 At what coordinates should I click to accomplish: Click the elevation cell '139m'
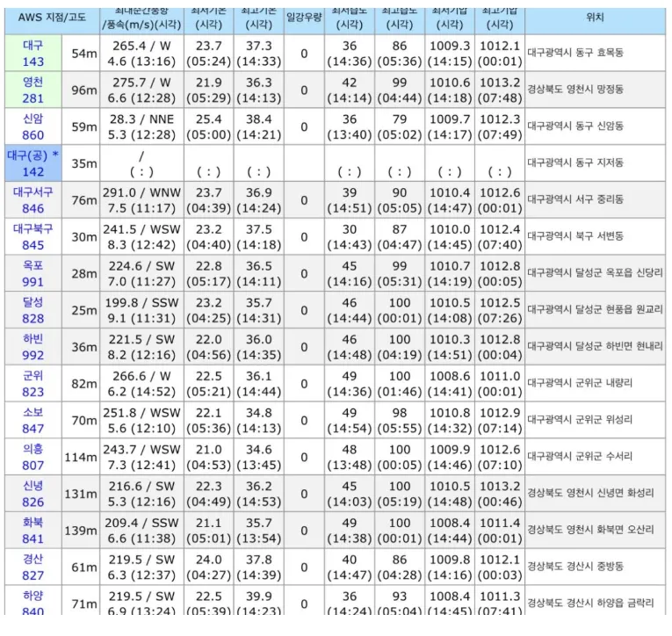coord(81,531)
